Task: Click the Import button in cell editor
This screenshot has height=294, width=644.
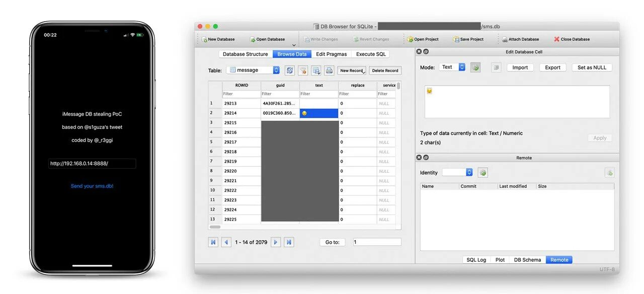Action: click(520, 67)
